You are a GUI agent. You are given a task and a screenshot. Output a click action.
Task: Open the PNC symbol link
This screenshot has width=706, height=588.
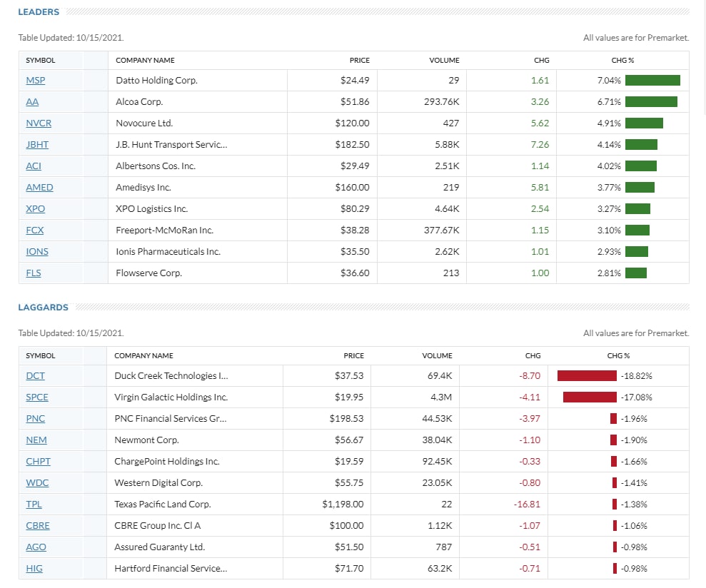tap(35, 418)
